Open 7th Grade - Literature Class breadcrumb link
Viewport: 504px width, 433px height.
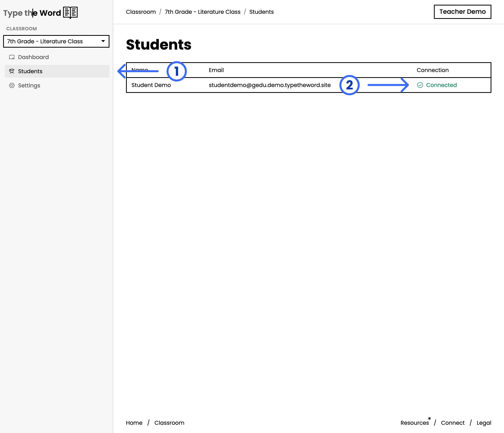203,12
